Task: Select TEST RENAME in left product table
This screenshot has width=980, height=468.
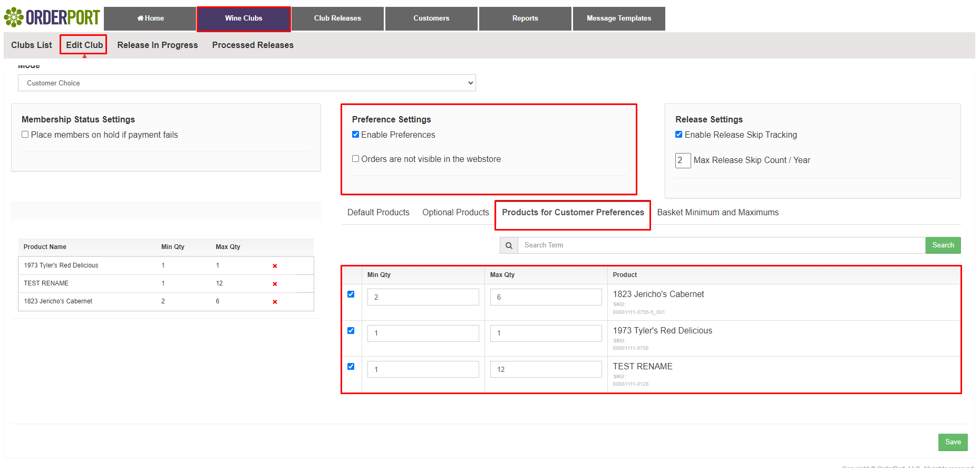Action: pos(46,283)
